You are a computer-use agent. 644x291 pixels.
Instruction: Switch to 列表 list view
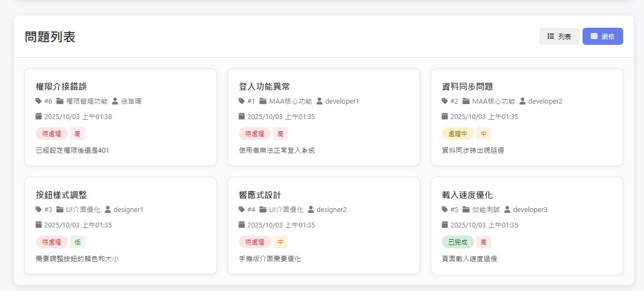[x=559, y=36]
